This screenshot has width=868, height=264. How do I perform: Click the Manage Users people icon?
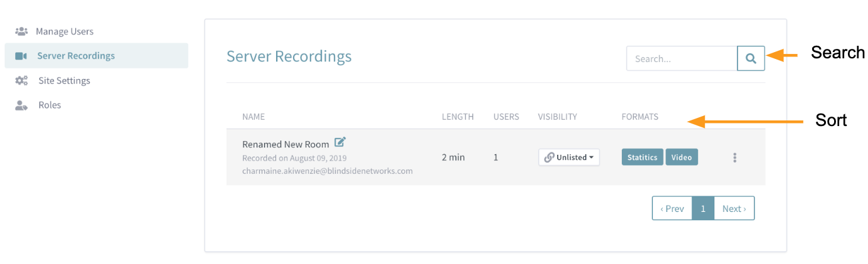click(x=21, y=31)
